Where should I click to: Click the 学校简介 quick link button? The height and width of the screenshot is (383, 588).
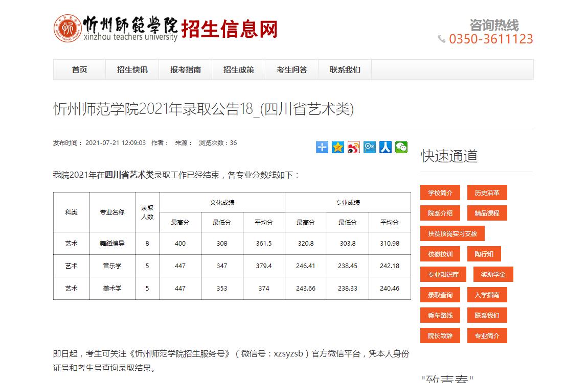pos(440,193)
